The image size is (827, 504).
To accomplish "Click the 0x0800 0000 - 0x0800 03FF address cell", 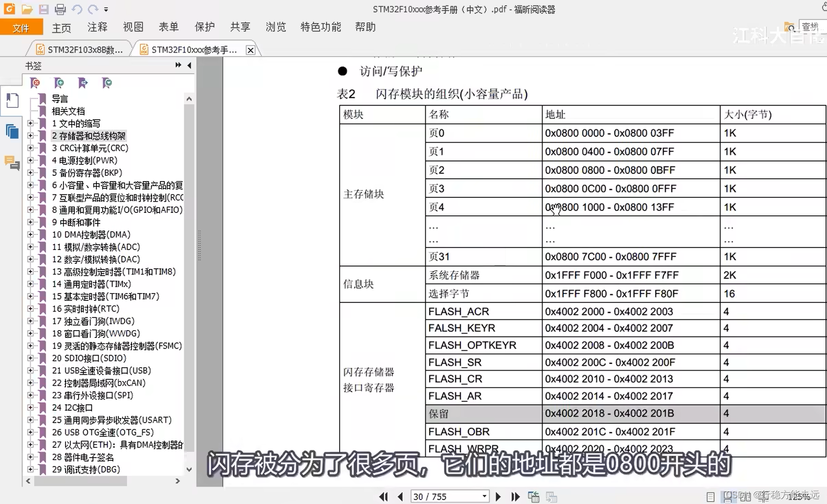I will (x=631, y=133).
